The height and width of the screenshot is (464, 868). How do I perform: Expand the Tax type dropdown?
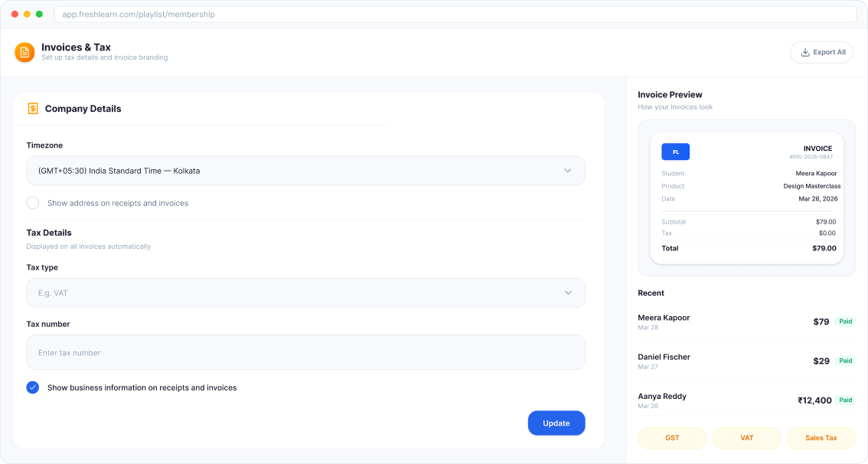pos(305,292)
